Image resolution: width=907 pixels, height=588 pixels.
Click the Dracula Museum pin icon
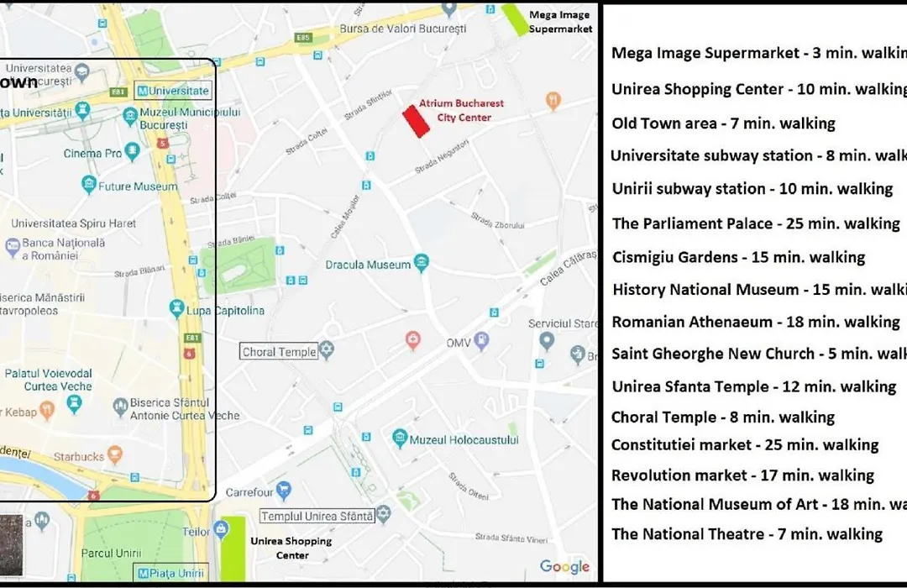point(421,262)
